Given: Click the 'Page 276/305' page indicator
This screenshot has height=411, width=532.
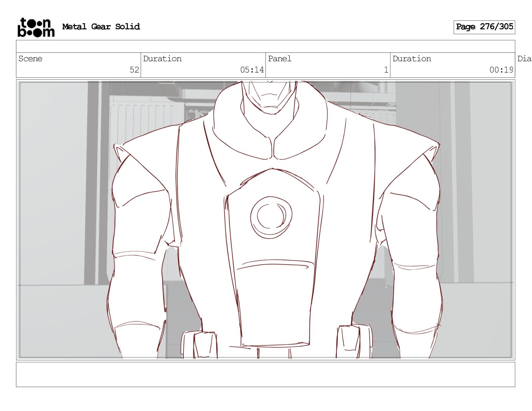Looking at the screenshot, I should tap(484, 27).
